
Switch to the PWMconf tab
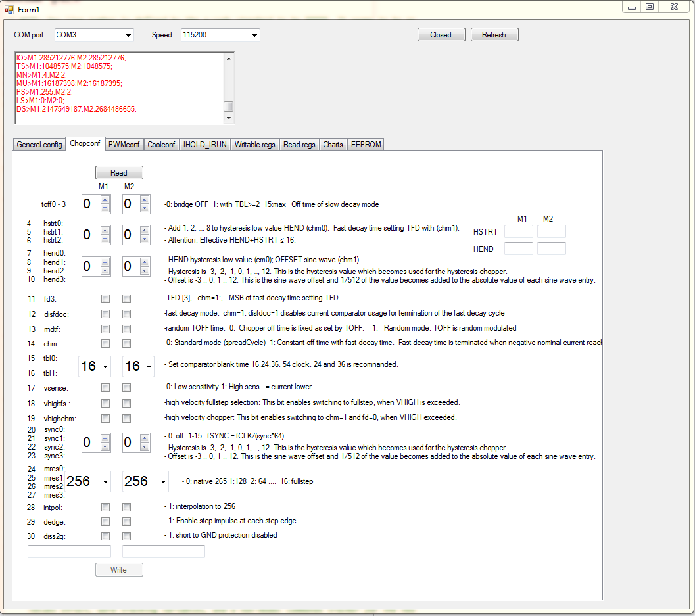(124, 145)
